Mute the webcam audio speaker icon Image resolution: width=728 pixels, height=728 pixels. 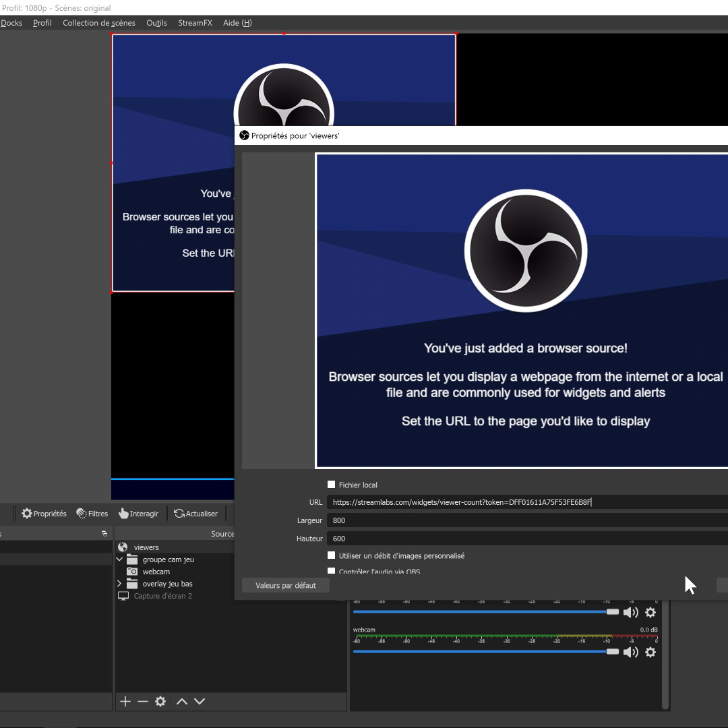pos(630,652)
